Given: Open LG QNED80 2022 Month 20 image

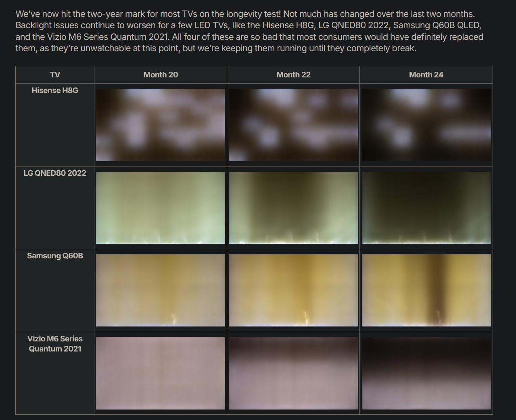Looking at the screenshot, I should click(161, 208).
